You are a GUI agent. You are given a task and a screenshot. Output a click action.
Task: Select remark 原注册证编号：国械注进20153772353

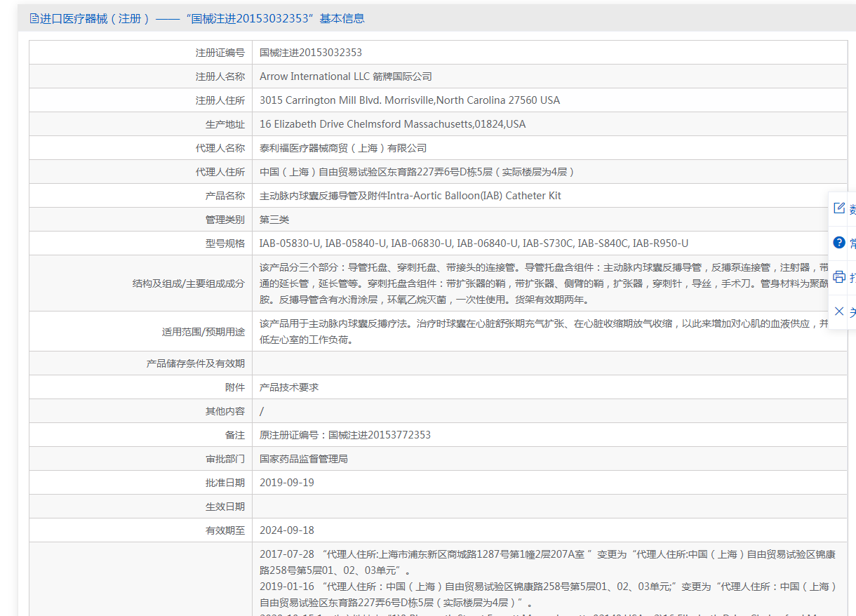click(345, 435)
